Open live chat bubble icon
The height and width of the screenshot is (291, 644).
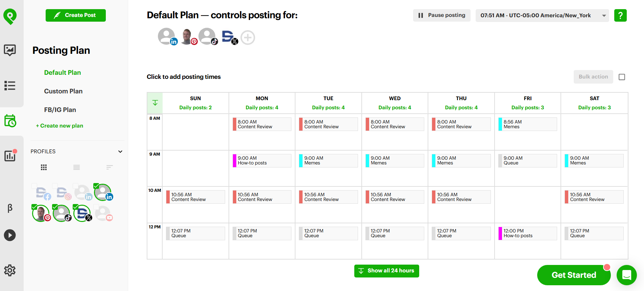coord(627,275)
